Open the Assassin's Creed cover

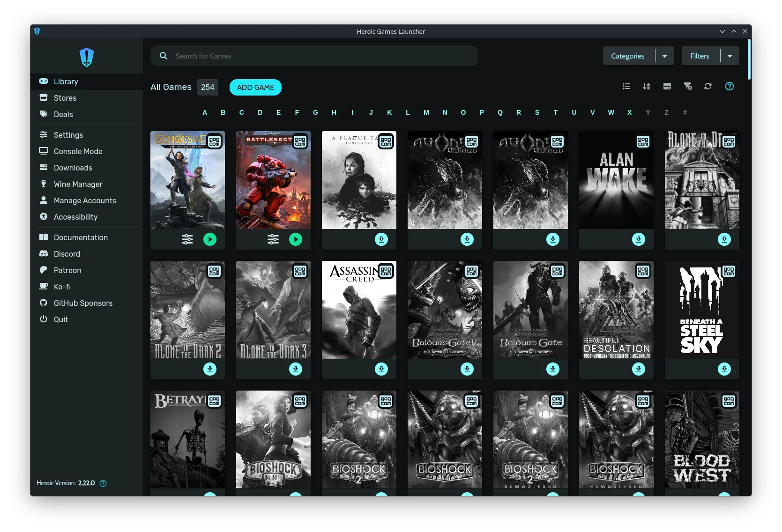(x=359, y=310)
